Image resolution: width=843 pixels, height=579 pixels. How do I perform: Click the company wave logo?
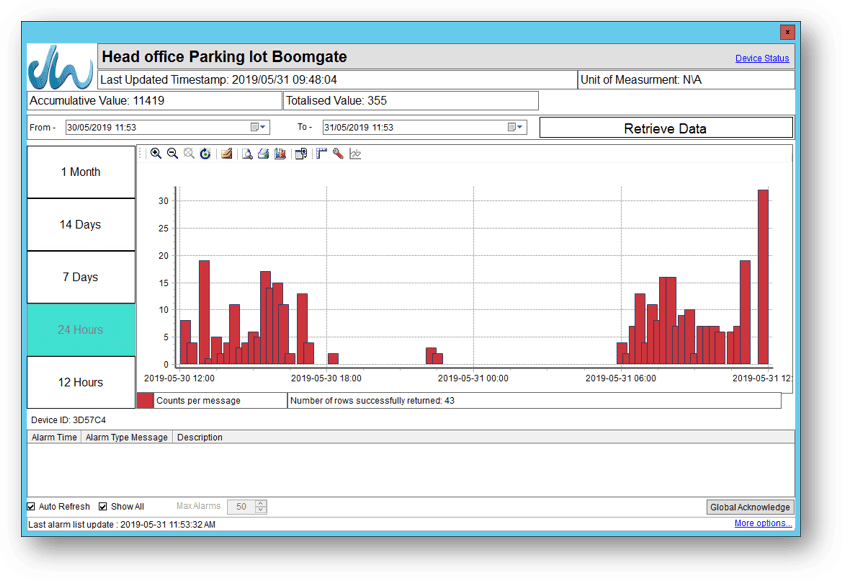(x=61, y=67)
